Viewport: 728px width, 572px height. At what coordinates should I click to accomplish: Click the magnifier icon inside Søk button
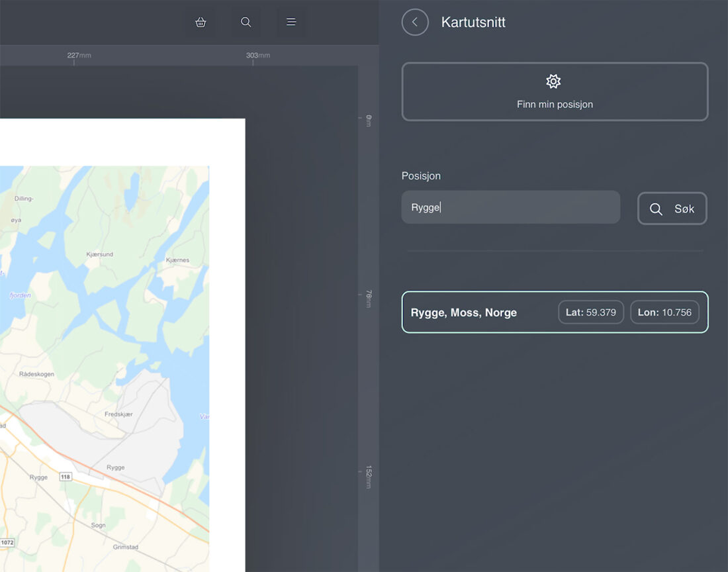point(656,209)
